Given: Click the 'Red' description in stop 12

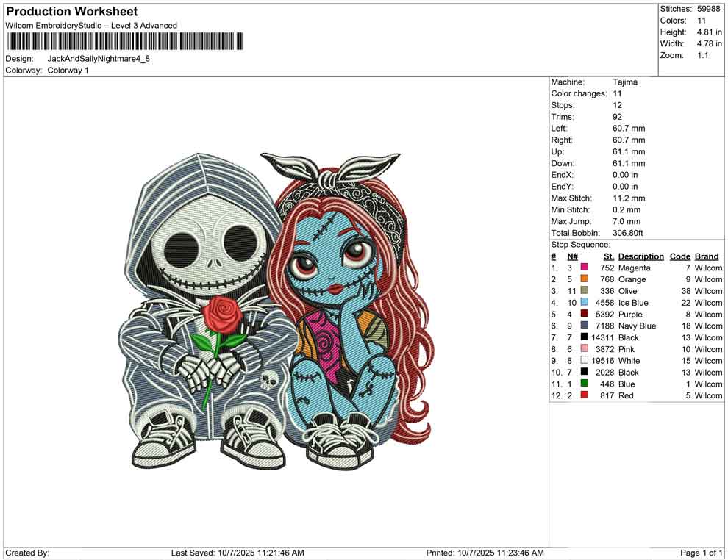Looking at the screenshot, I should tap(626, 395).
